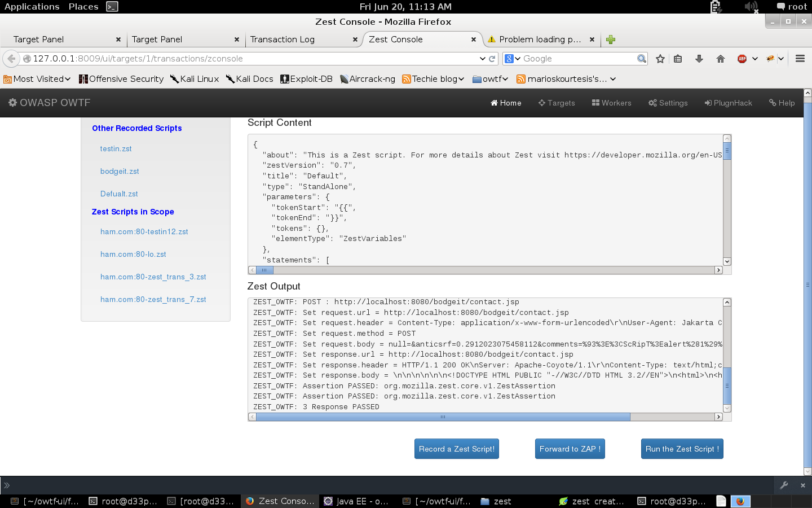Click Zest Output vertical scrollbar up arrow
This screenshot has width=812, height=508.
click(x=727, y=303)
